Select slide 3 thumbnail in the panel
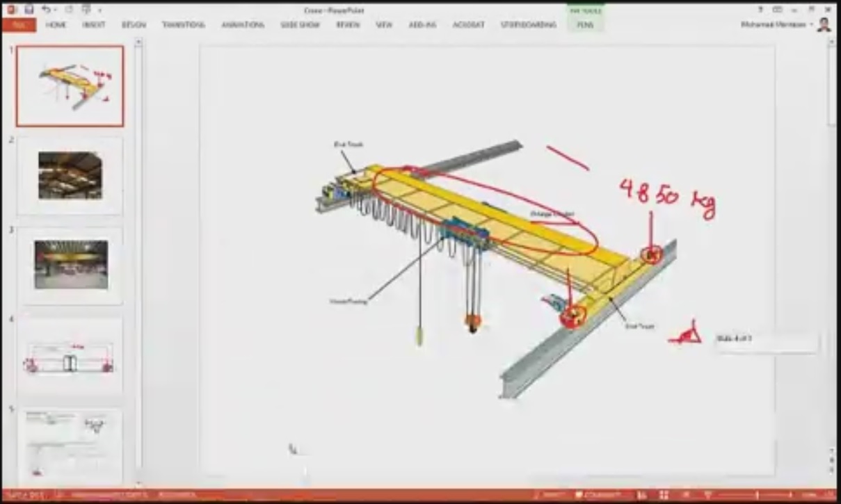This screenshot has height=504, width=841. pyautogui.click(x=70, y=265)
